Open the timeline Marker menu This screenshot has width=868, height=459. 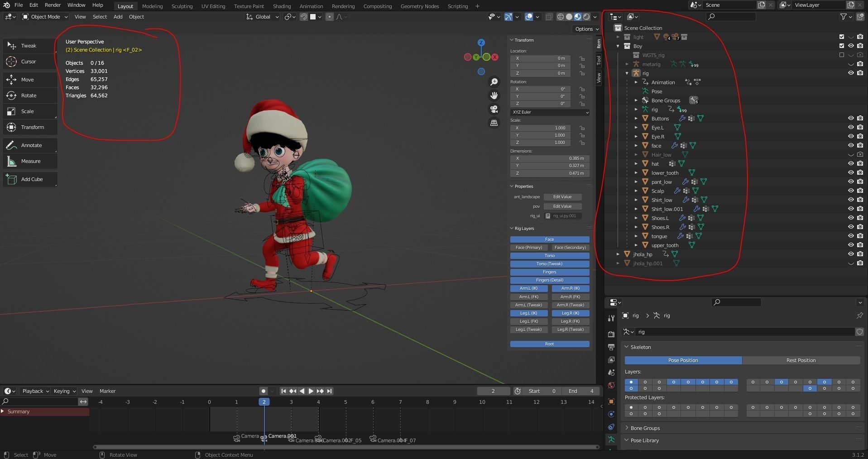coord(107,391)
